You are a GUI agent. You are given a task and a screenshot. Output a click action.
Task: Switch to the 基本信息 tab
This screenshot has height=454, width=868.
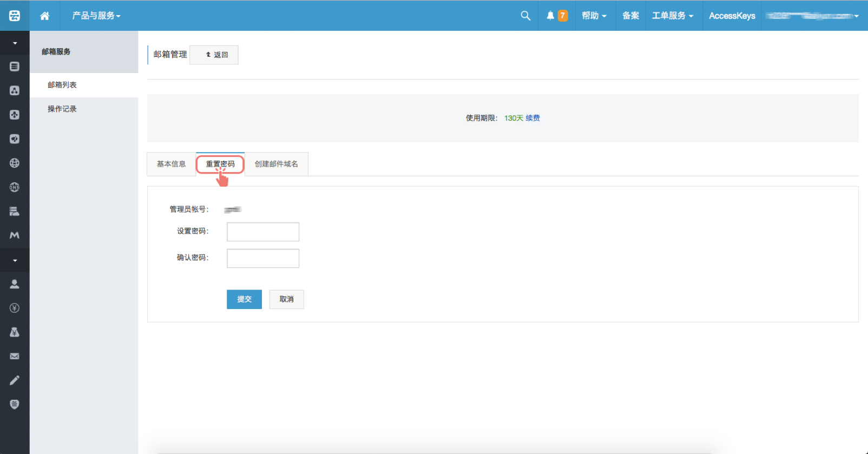pyautogui.click(x=171, y=164)
